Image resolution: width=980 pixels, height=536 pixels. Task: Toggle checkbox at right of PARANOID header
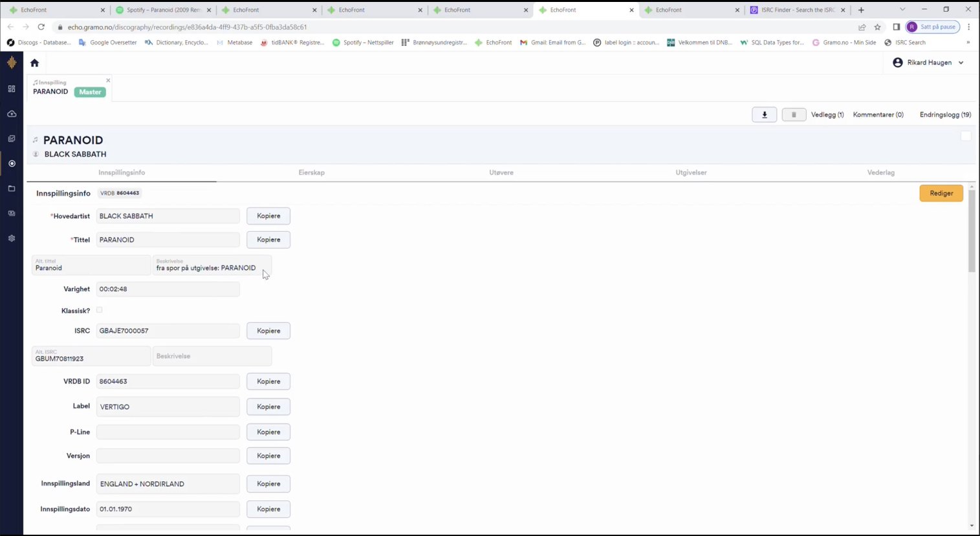pos(966,136)
